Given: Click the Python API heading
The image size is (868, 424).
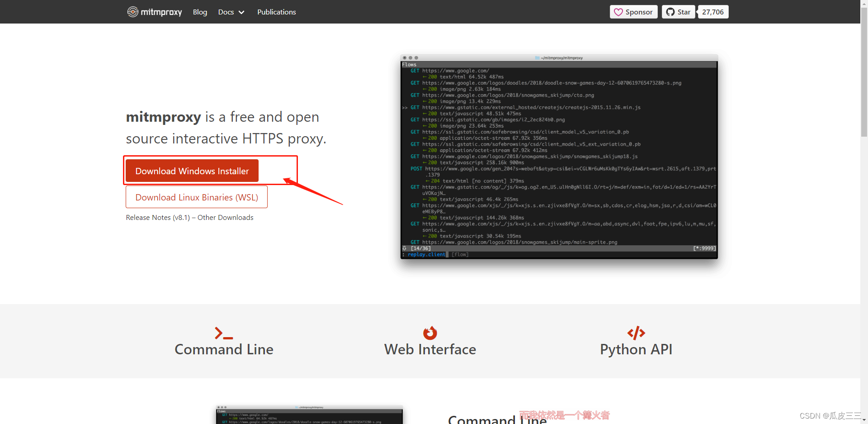Looking at the screenshot, I should [x=636, y=349].
